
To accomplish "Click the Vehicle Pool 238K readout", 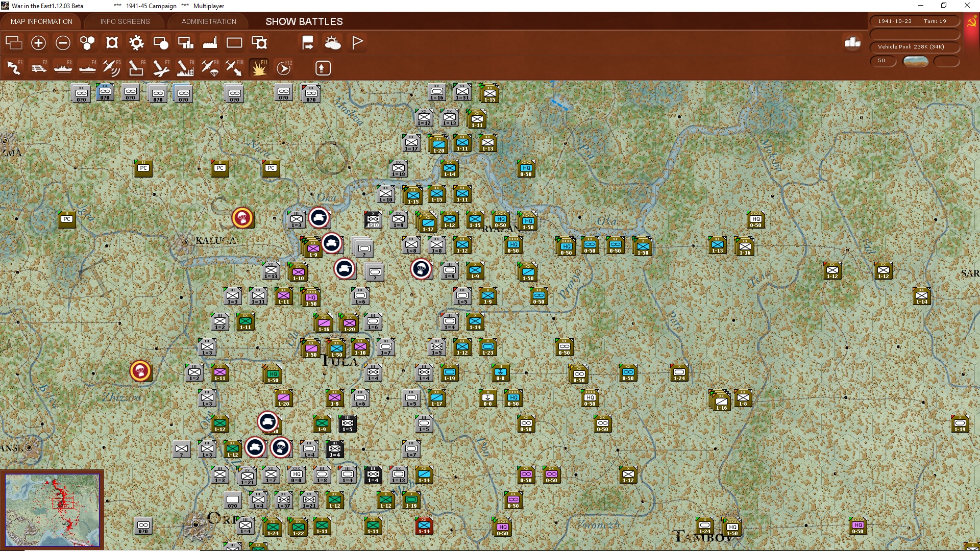I will (914, 47).
